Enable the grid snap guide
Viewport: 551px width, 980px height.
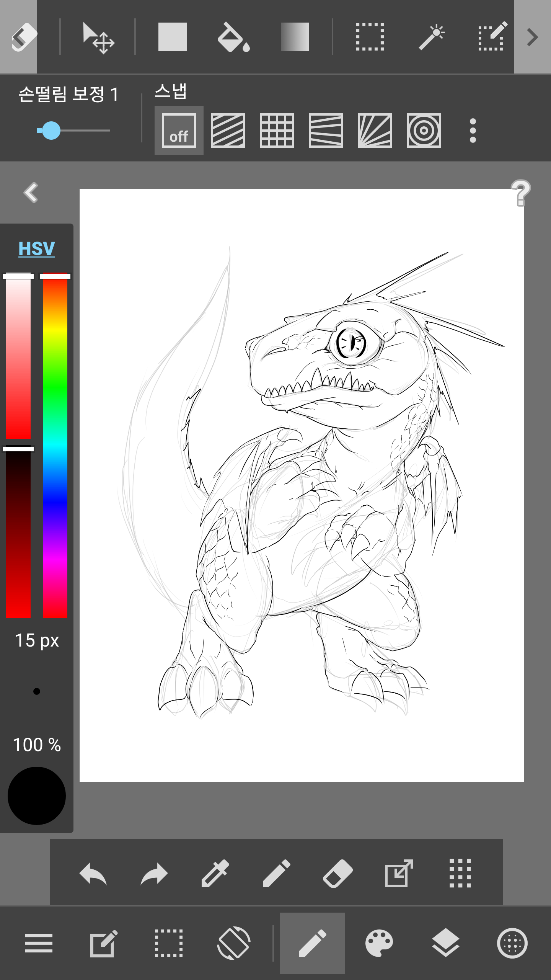point(277,131)
